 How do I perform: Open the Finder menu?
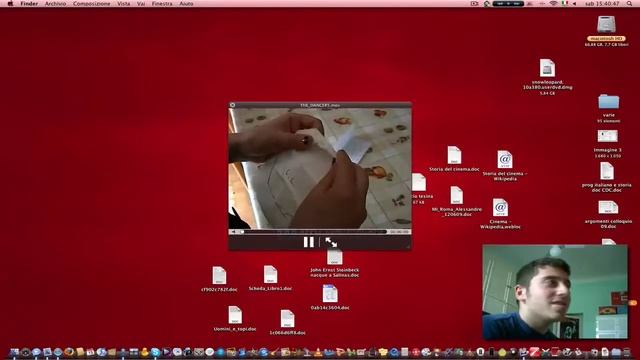[29, 4]
